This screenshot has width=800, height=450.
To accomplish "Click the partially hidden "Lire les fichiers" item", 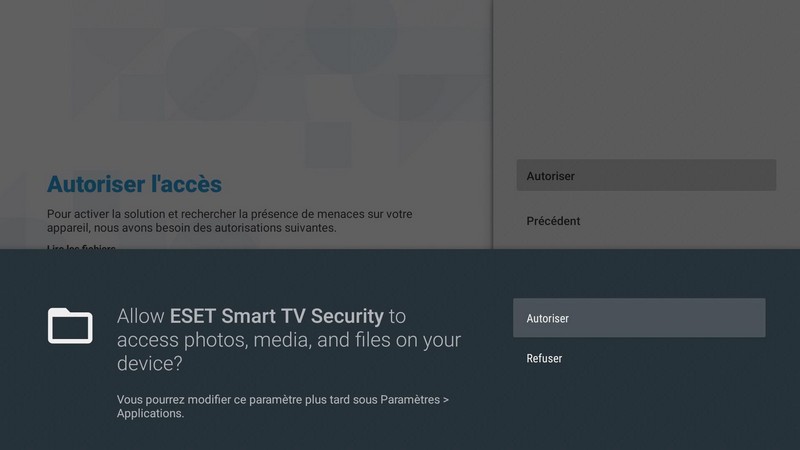I will click(x=81, y=247).
